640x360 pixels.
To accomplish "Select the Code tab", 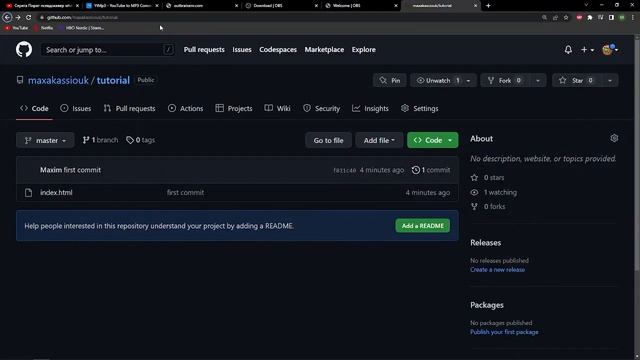I will (34, 108).
